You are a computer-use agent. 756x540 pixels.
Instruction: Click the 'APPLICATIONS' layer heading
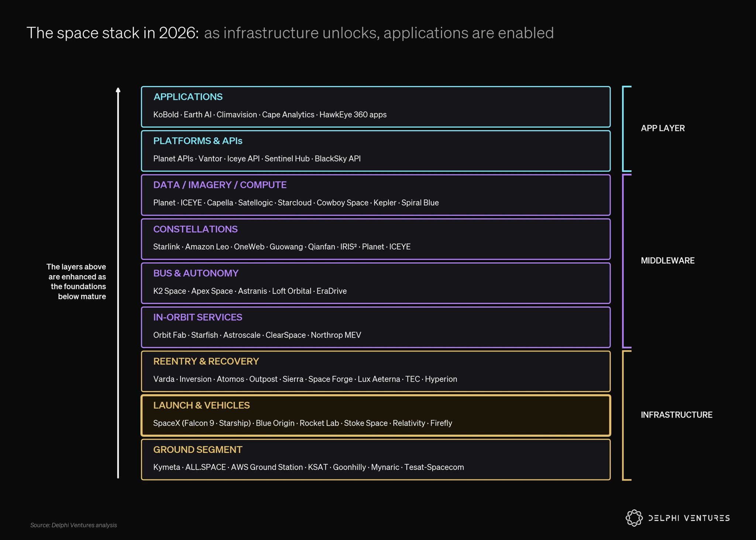[x=188, y=97]
